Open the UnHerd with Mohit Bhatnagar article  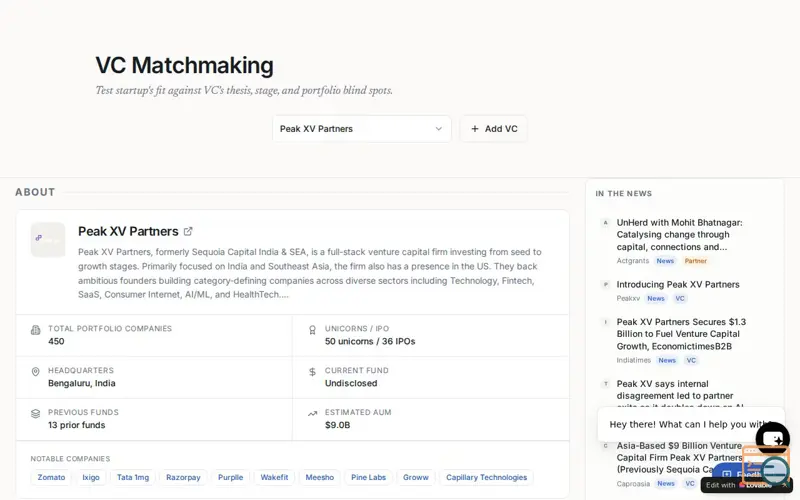(x=679, y=235)
